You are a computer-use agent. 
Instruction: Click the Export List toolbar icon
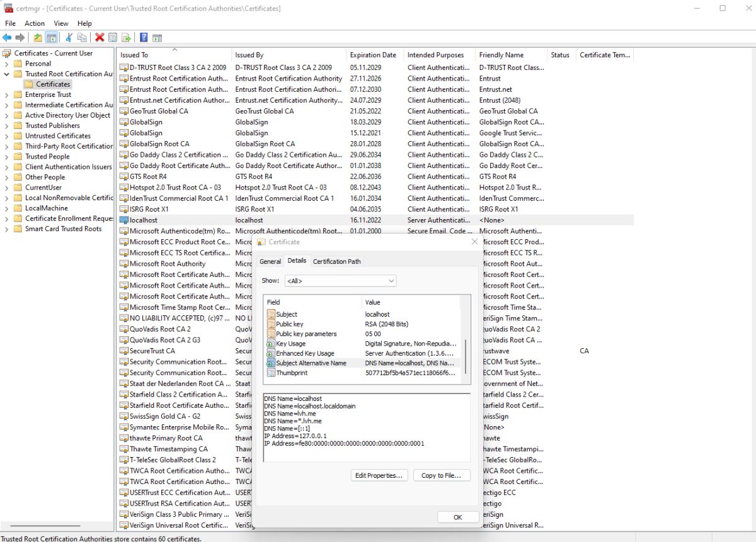point(126,38)
